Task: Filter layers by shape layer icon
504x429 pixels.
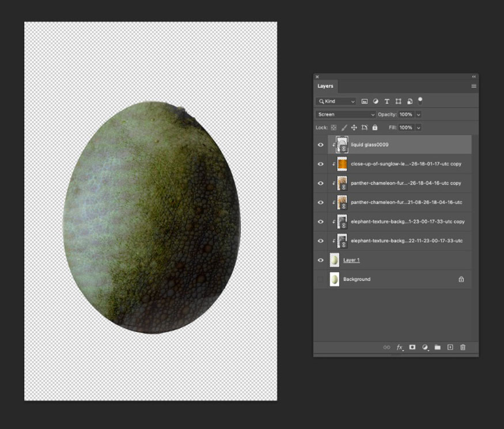Action: point(398,101)
